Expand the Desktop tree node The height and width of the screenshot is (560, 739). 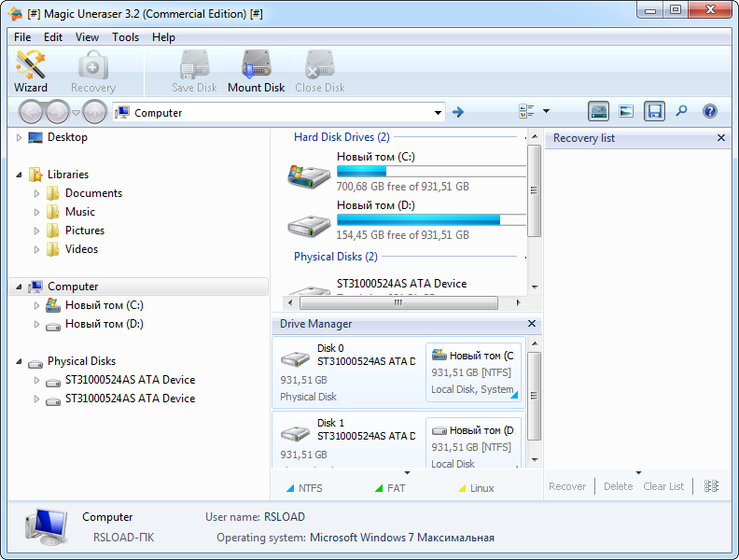pyautogui.click(x=19, y=137)
